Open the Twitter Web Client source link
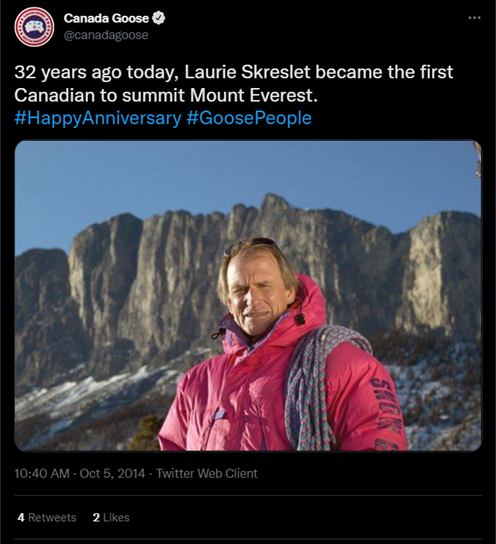496x544 pixels. (x=207, y=474)
